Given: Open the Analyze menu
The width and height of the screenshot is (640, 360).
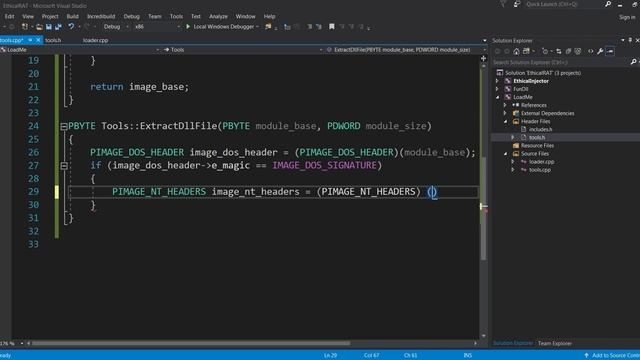Looking at the screenshot, I should [218, 16].
